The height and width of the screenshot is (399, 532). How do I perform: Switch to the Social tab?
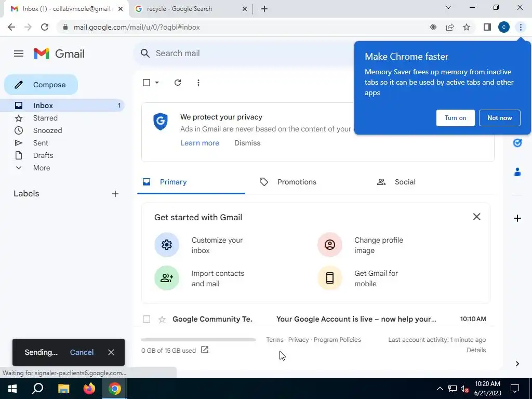tap(405, 182)
